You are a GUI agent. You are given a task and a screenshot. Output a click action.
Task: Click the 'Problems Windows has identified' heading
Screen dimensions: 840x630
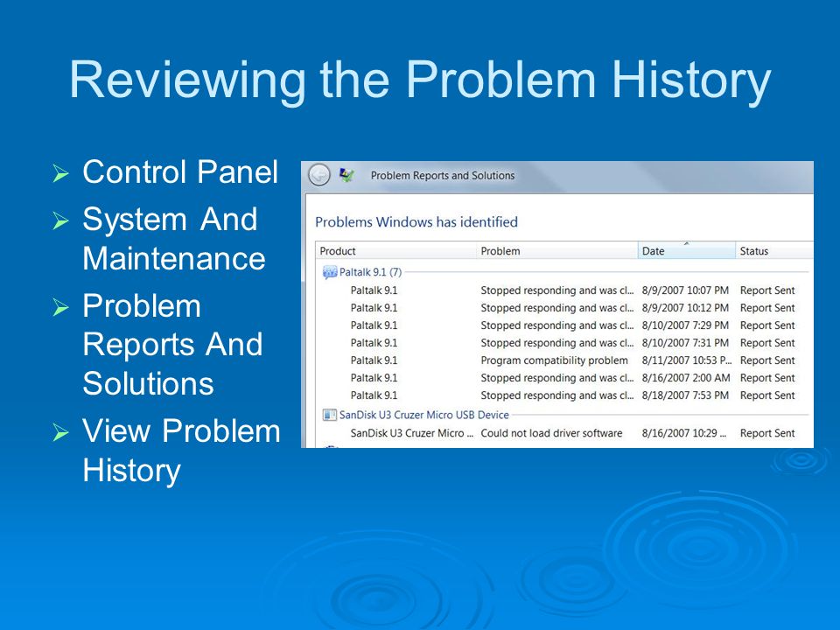point(416,221)
